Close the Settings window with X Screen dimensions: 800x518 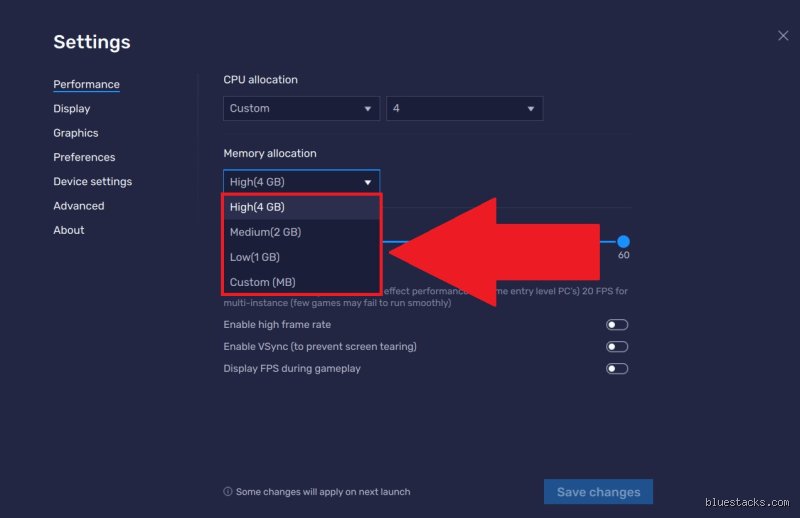pyautogui.click(x=783, y=36)
